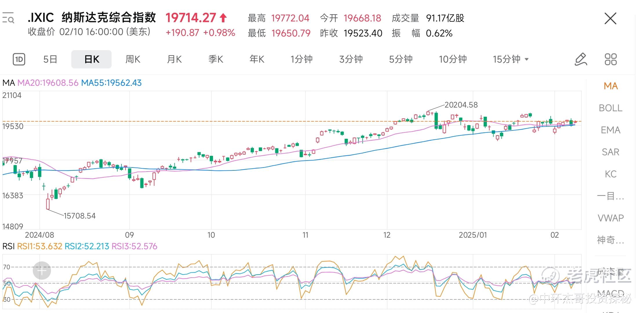The height and width of the screenshot is (313, 644).
Task: Switch to the 周K weekly tab
Action: point(133,59)
